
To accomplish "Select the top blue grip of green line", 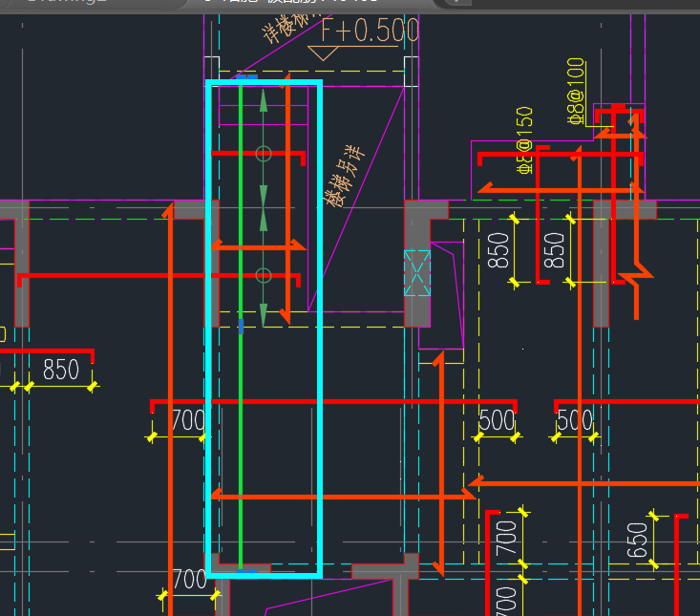I will [x=246, y=77].
